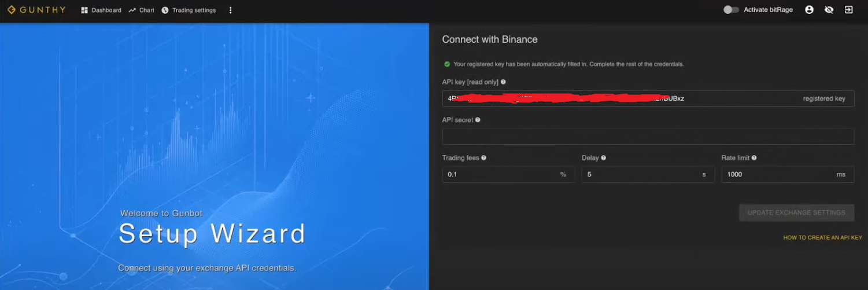Click the 'registered key' label
The height and width of the screenshot is (290, 868).
(x=824, y=98)
